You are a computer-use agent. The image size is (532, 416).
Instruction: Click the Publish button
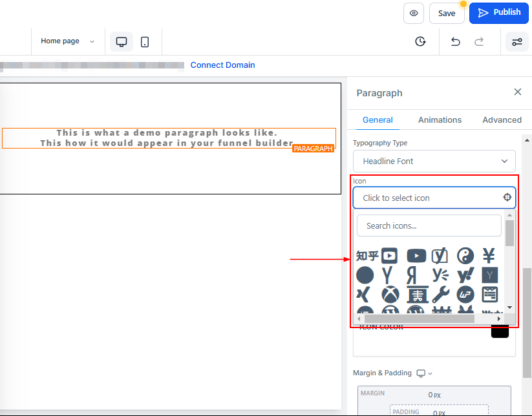pos(498,13)
